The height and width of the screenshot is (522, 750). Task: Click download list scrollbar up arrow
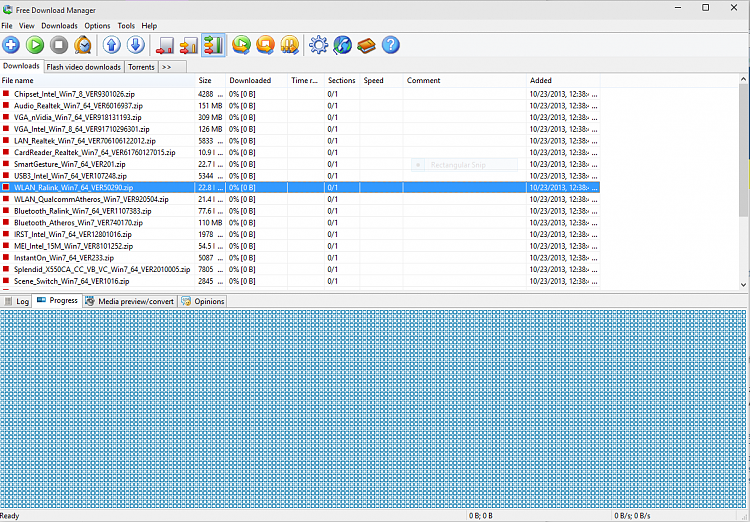(743, 79)
